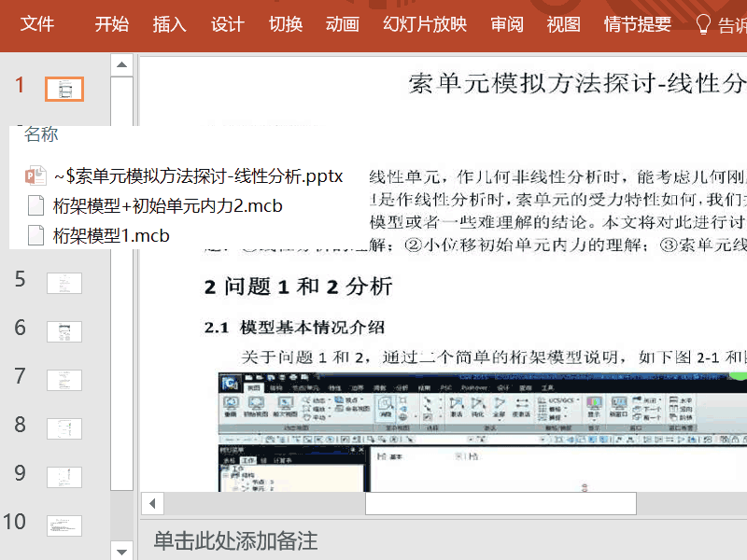Click the notes area 单击此处添加备注
747x560 pixels.
[235, 541]
